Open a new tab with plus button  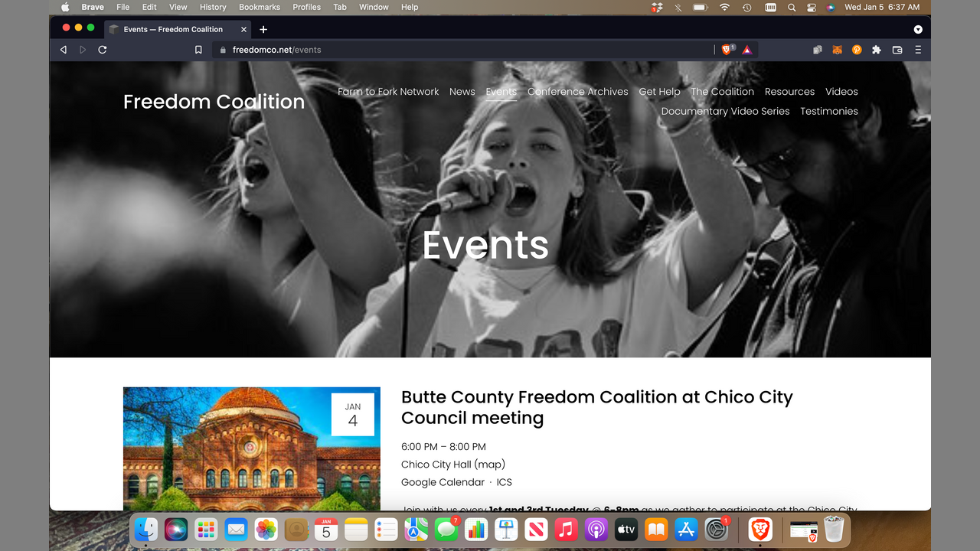[x=263, y=29]
